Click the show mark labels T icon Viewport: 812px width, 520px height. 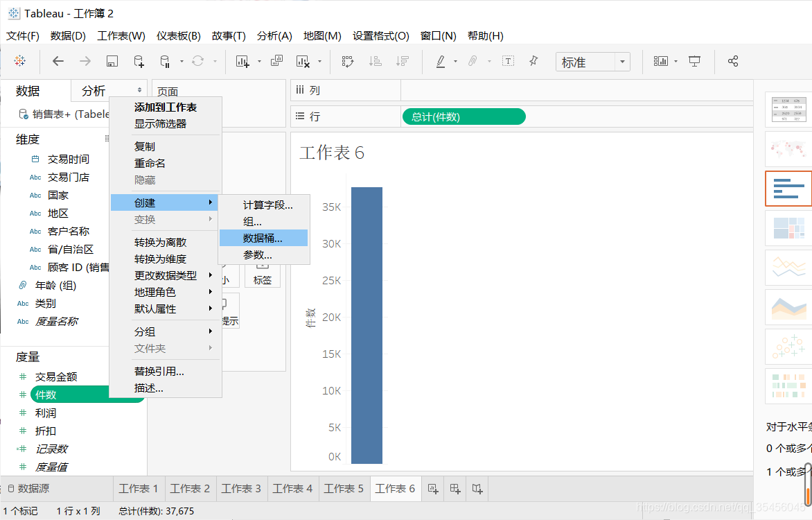point(508,61)
